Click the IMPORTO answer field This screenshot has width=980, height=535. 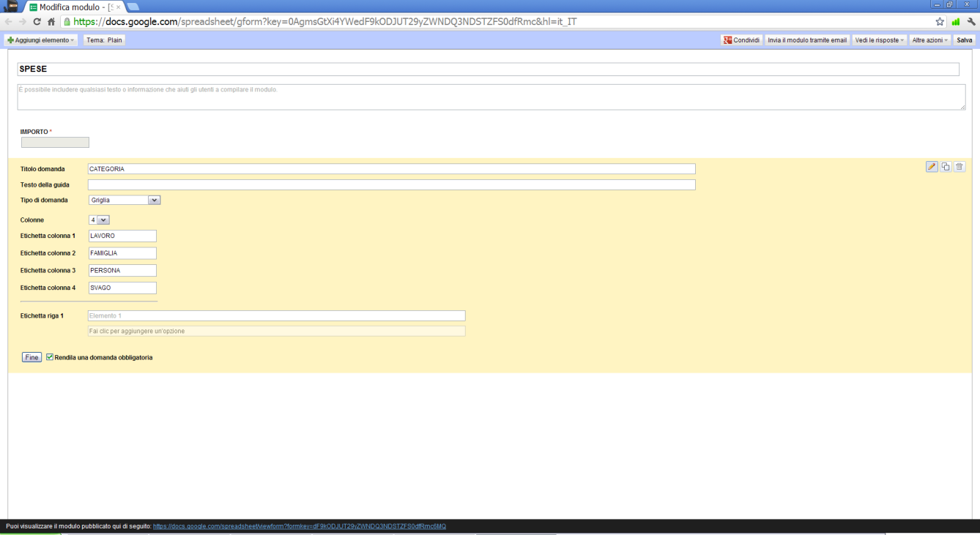(55, 143)
